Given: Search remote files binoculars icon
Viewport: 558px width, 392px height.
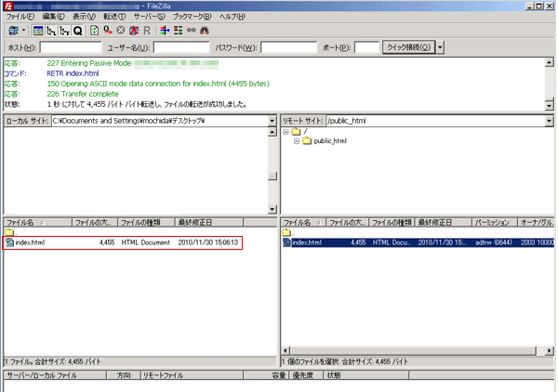Looking at the screenshot, I should point(205,31).
